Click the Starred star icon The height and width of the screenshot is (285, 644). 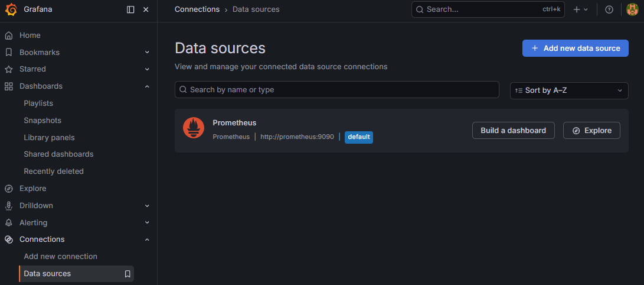tap(9, 69)
